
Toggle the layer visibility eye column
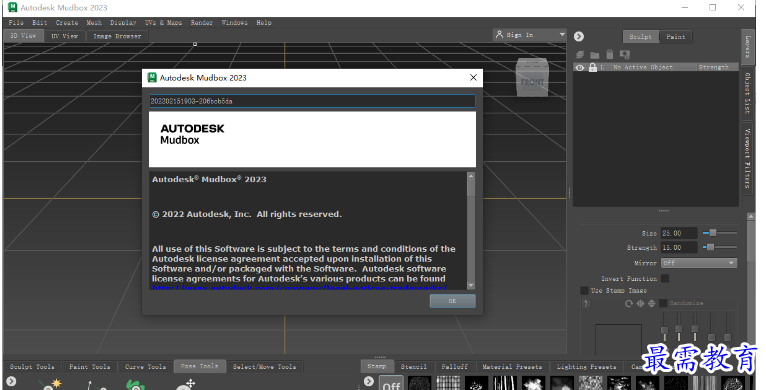(x=580, y=67)
